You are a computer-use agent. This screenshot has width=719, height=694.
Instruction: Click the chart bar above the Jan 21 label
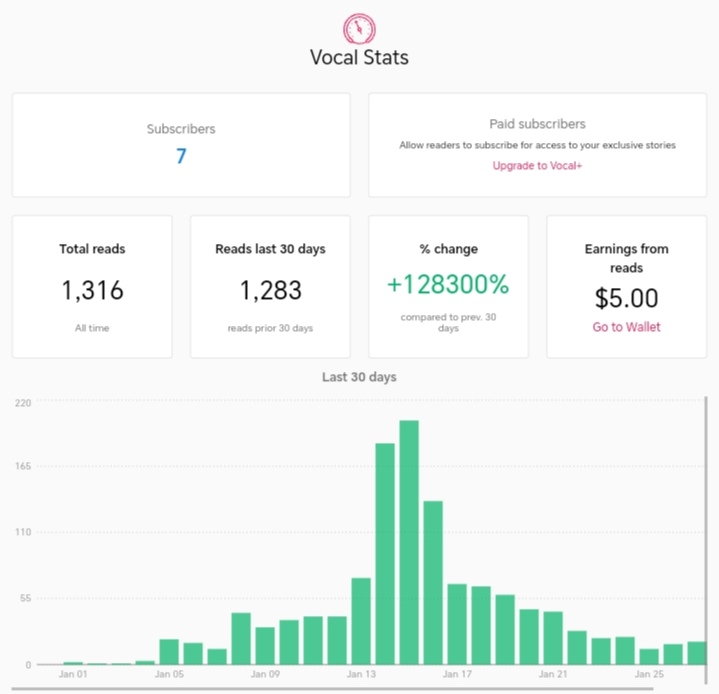(x=553, y=638)
